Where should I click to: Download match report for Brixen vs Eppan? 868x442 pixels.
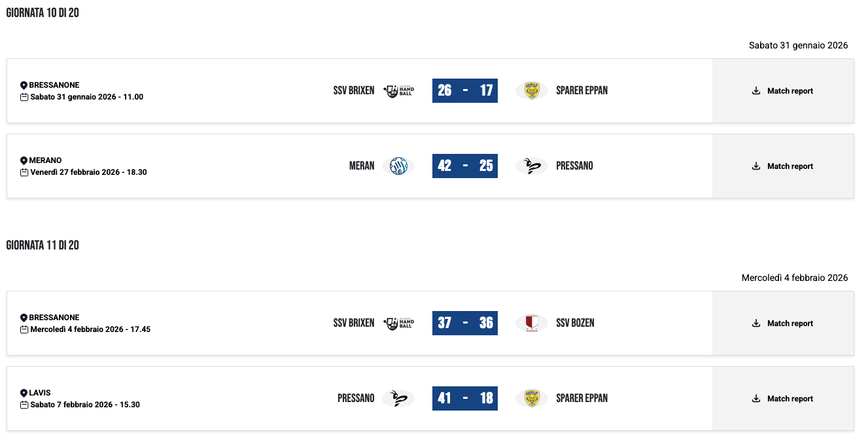pos(783,91)
